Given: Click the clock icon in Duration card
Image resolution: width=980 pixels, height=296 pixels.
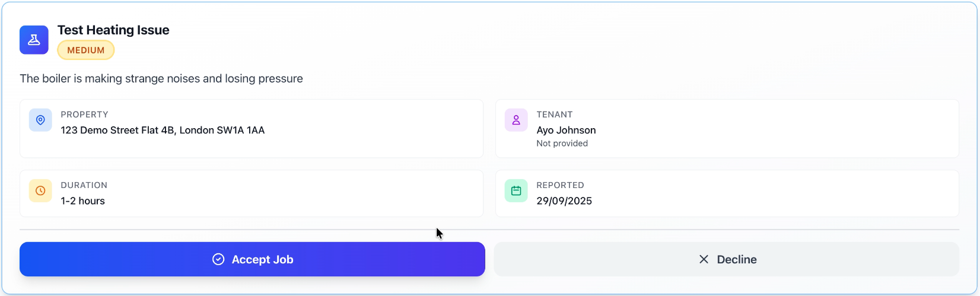Looking at the screenshot, I should pyautogui.click(x=40, y=190).
